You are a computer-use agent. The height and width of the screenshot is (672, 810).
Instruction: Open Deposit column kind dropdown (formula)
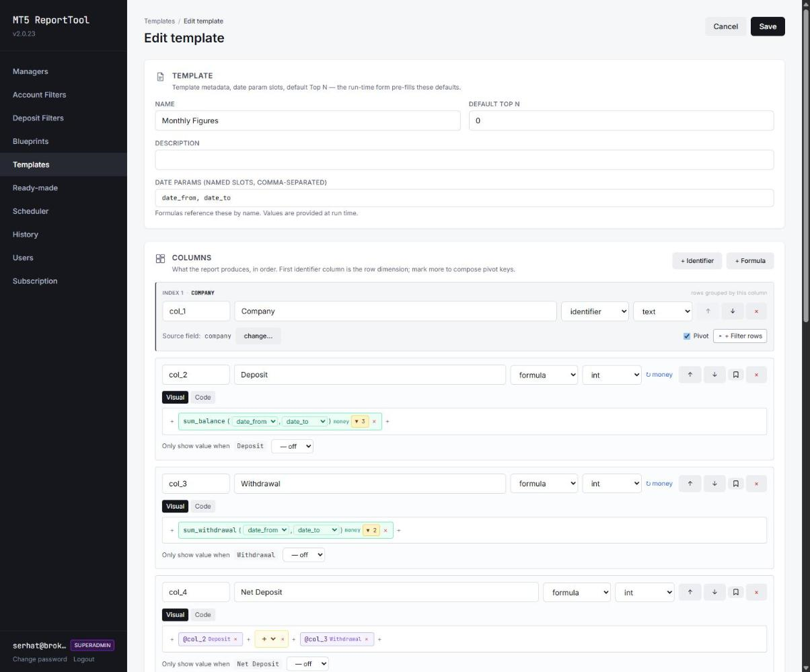tap(544, 375)
